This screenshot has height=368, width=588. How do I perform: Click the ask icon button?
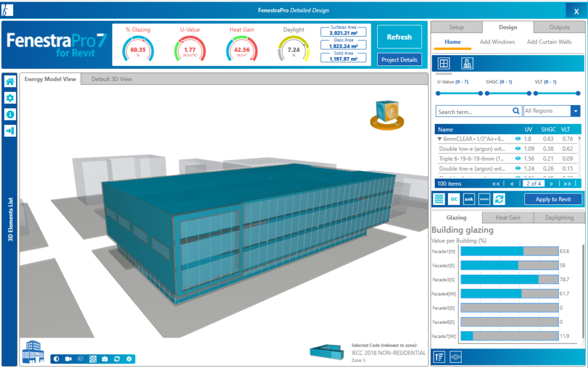[x=469, y=199]
